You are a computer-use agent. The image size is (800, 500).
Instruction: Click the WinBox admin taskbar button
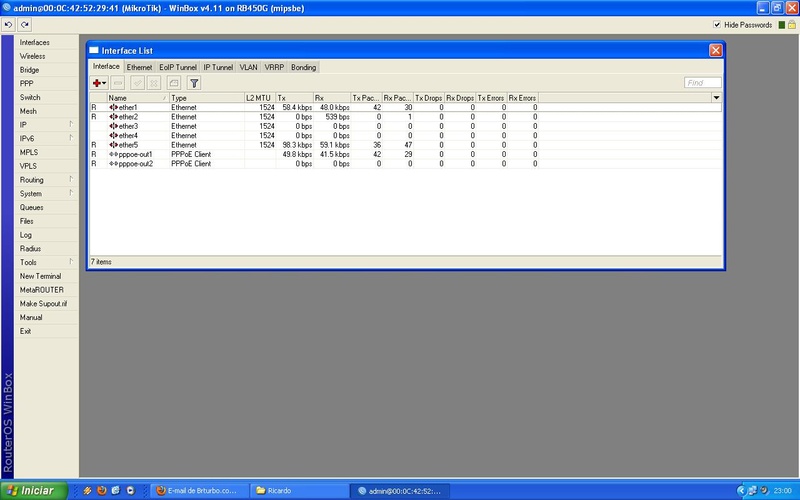[x=401, y=491]
